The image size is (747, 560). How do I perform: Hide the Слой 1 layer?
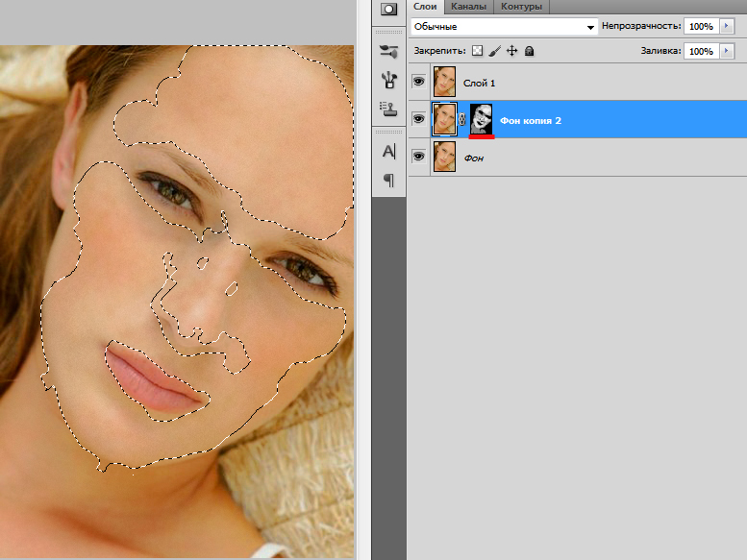418,82
